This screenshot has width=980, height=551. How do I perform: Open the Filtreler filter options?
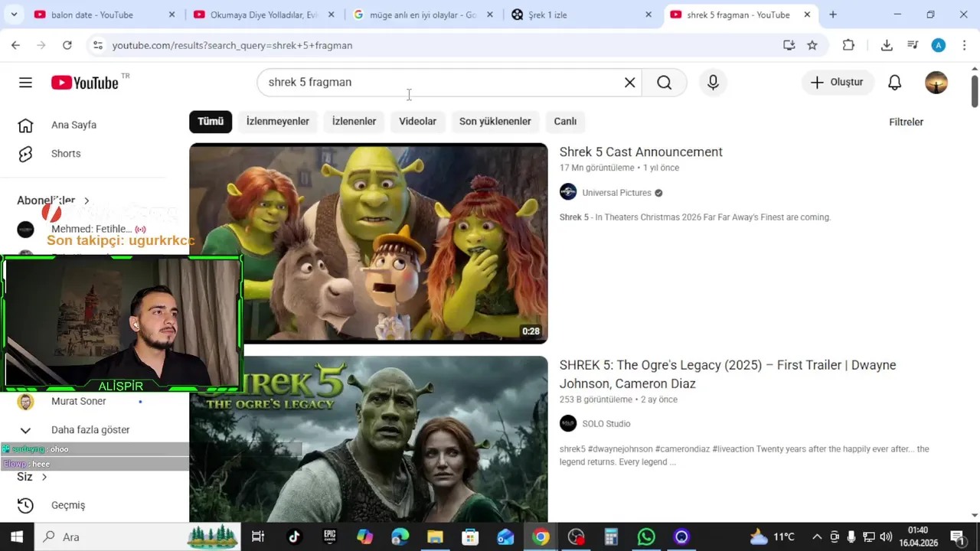tap(906, 122)
